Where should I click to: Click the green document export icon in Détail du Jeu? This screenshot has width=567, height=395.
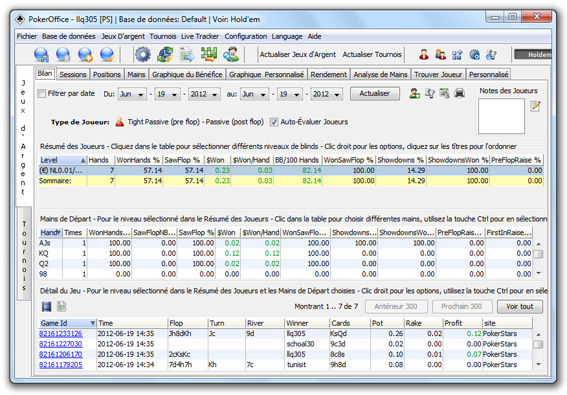click(x=62, y=307)
